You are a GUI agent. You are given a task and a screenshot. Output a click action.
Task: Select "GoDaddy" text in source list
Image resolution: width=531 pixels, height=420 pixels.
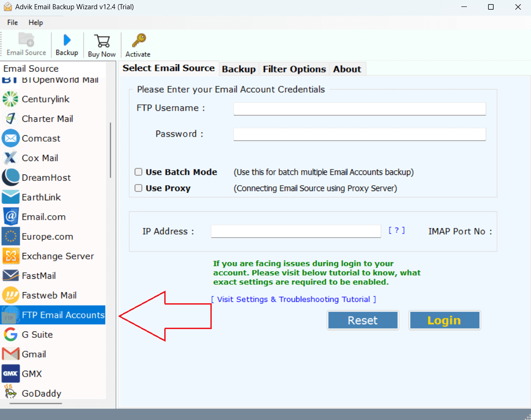click(x=42, y=394)
